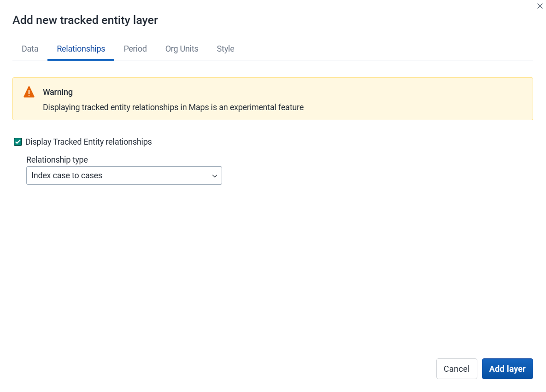This screenshot has height=392, width=546.
Task: Click the Relationship type field label
Action: pyautogui.click(x=57, y=160)
